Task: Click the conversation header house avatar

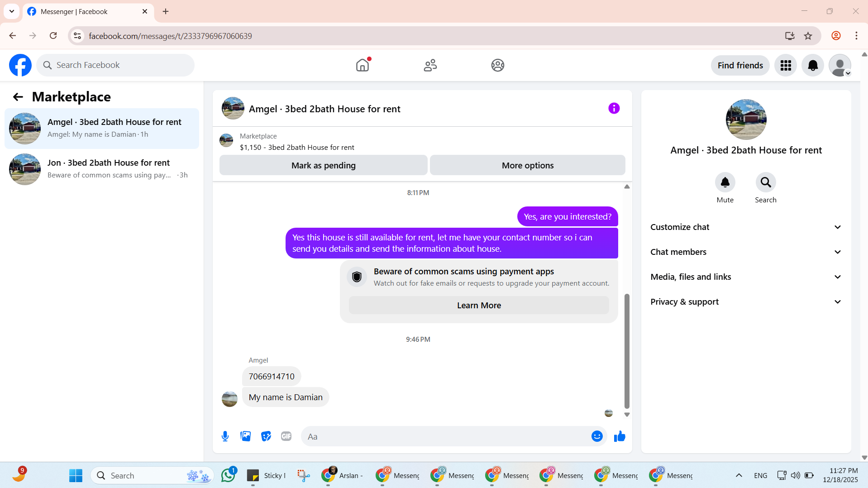Action: click(x=233, y=108)
